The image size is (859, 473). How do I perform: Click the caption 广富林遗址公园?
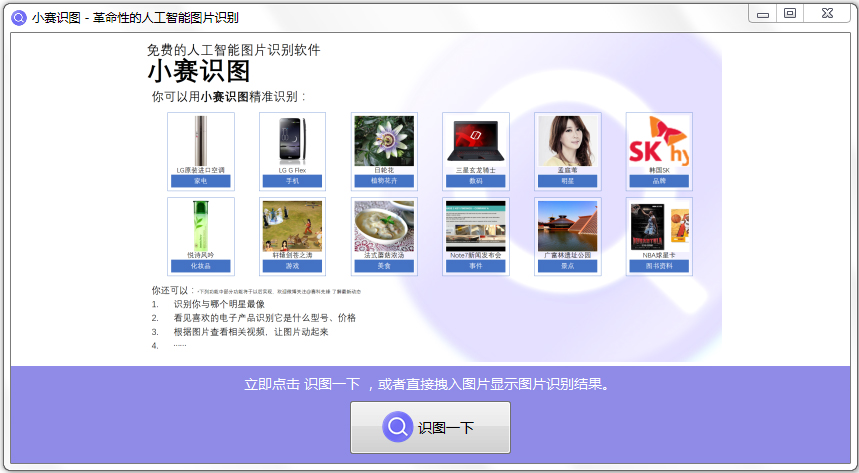point(568,255)
